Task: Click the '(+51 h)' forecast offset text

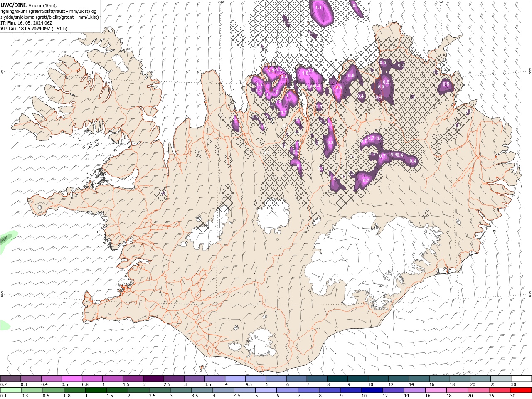Action: tap(59, 29)
